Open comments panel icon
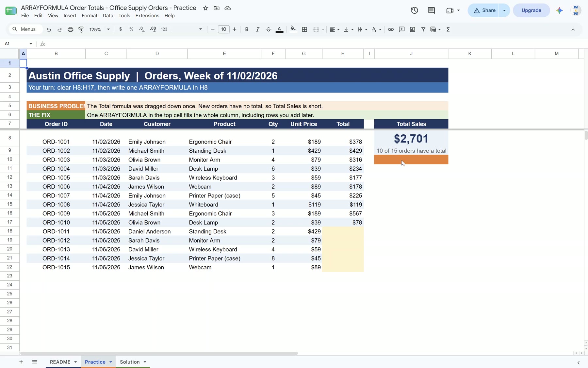This screenshot has width=588, height=368. tap(431, 10)
